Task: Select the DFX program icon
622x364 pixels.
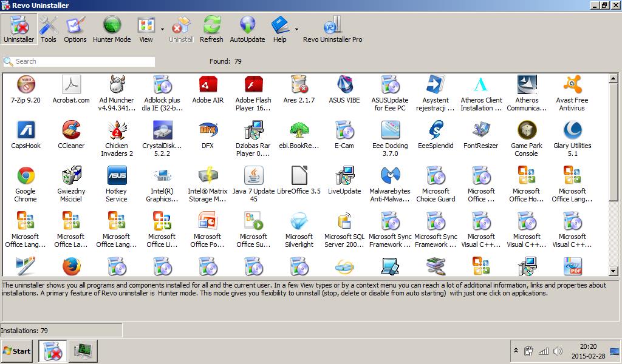Action: (208, 135)
